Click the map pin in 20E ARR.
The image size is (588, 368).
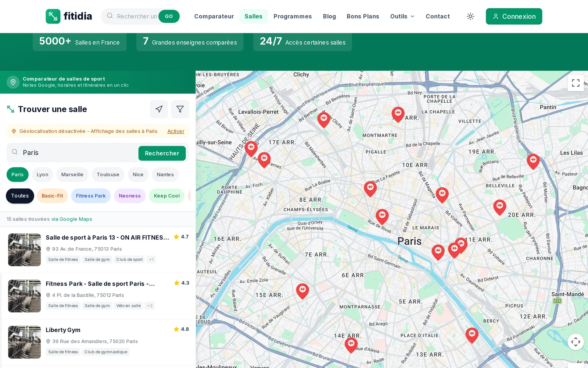click(x=499, y=208)
